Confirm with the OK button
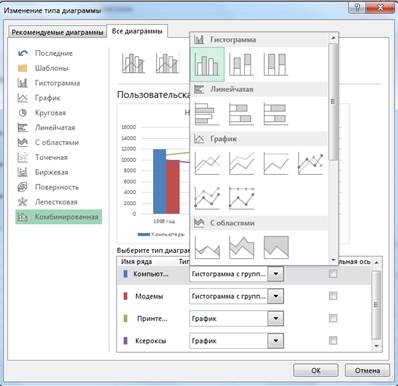Viewport: 398px width, 386px height. 316,370
